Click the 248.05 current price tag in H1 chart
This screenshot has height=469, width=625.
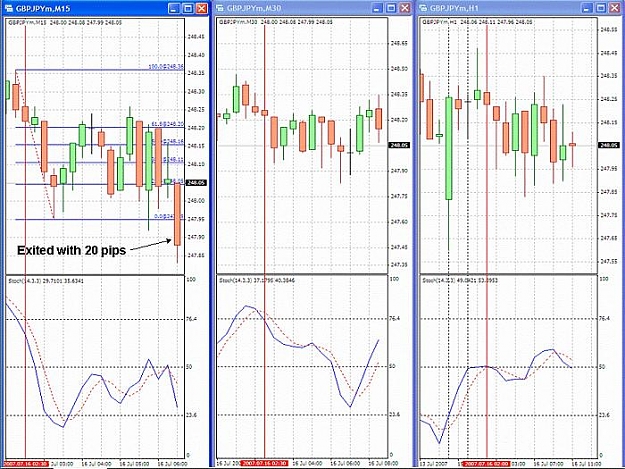(609, 145)
